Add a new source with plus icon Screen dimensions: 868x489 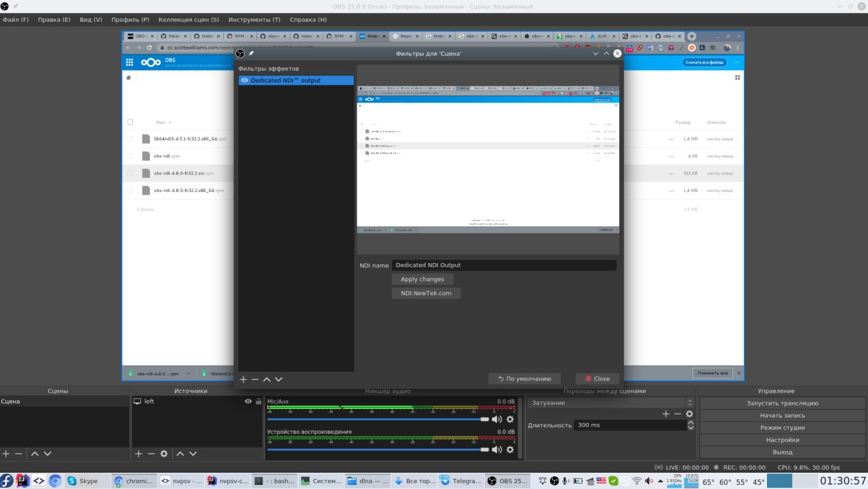(x=138, y=454)
